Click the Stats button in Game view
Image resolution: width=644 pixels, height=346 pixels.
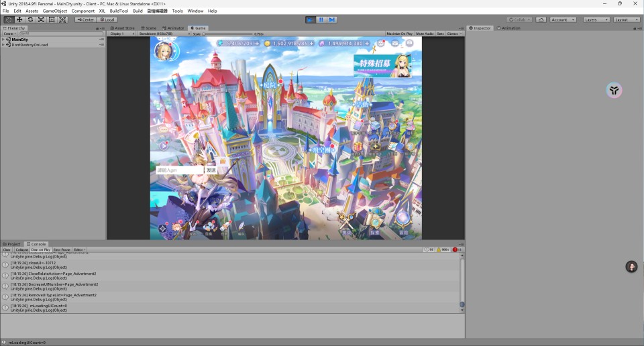coord(440,34)
